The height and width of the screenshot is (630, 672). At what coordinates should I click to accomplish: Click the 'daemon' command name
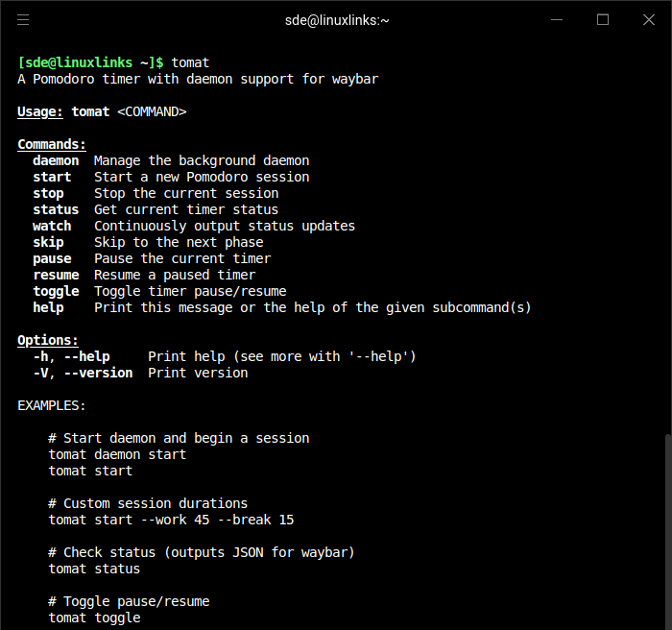(x=56, y=160)
